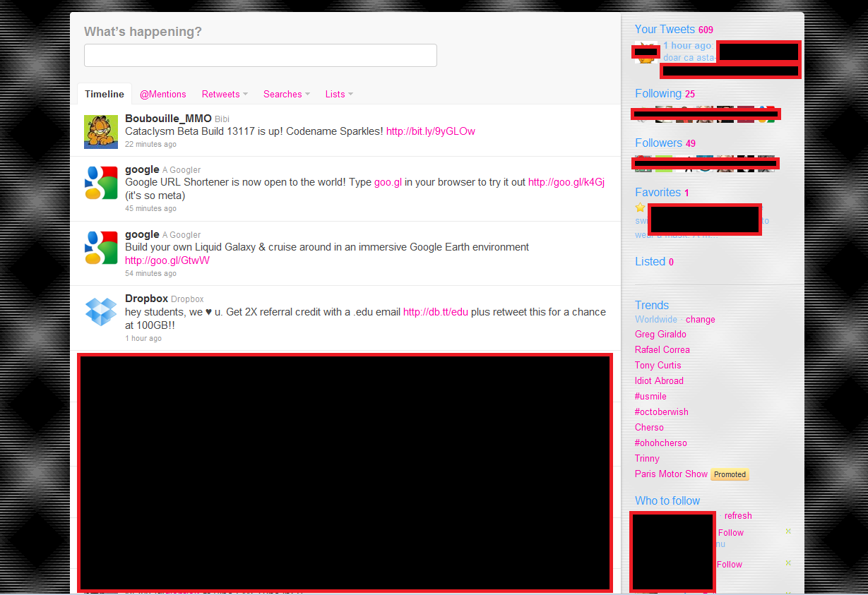Dismiss the first Who to follow suggestion
The height and width of the screenshot is (595, 868).
(x=787, y=531)
